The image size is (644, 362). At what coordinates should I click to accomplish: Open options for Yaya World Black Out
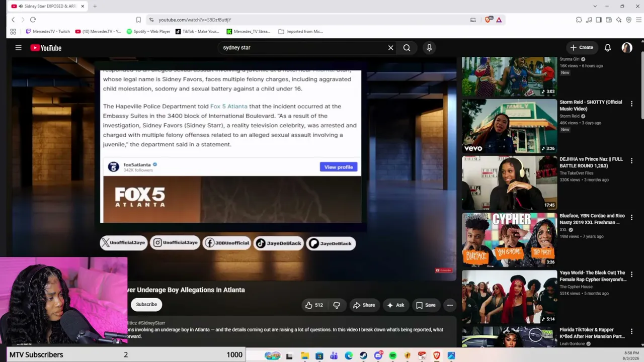point(631,274)
